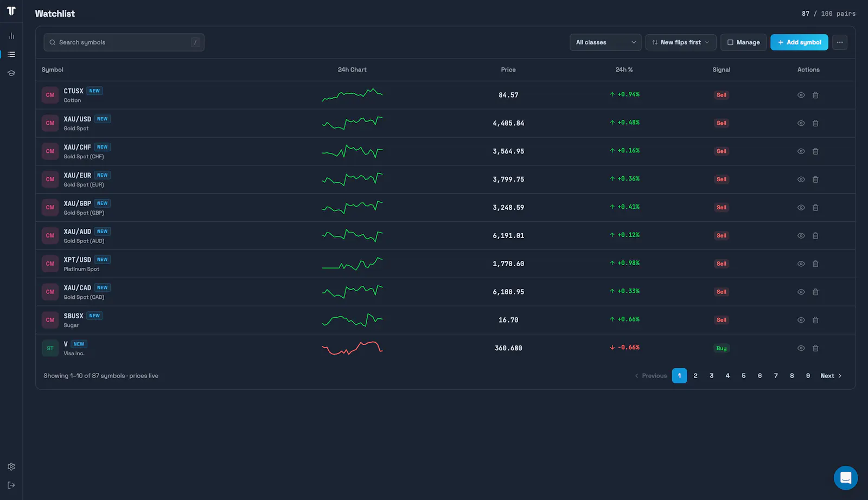Click the -0.66% change value
The width and height of the screenshot is (868, 500).
click(x=624, y=348)
